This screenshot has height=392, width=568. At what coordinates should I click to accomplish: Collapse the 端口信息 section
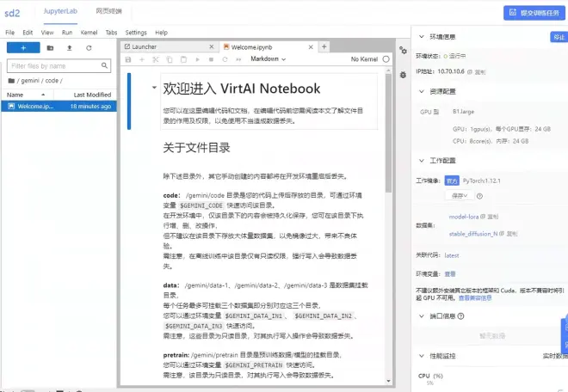click(422, 316)
